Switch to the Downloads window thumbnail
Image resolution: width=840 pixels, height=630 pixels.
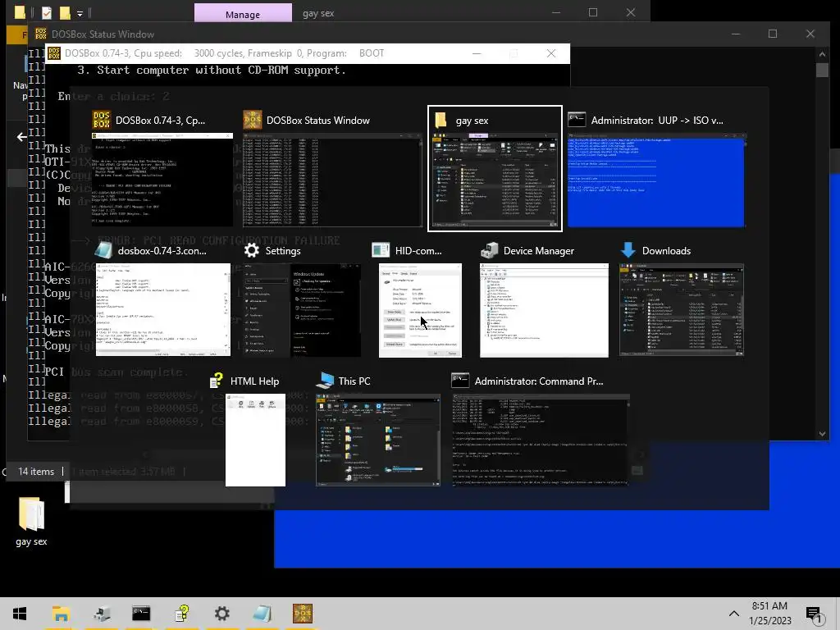[682, 309]
